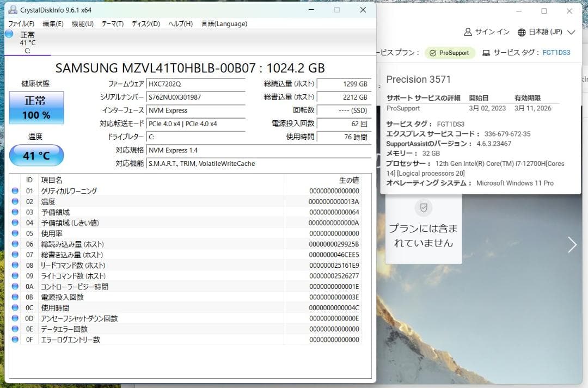This screenshot has height=388, width=588.
Task: Open the ファイル(F) menu
Action: 21,24
